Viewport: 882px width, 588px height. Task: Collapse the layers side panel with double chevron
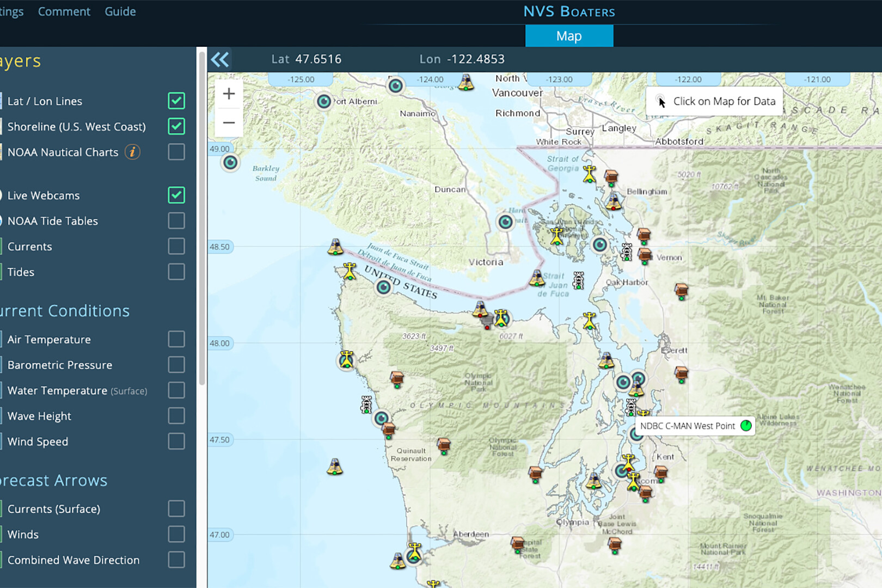(x=220, y=59)
